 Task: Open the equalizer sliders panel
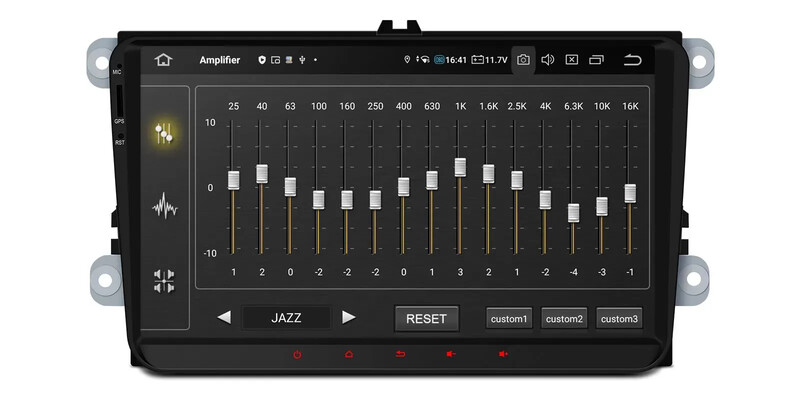pyautogui.click(x=165, y=133)
